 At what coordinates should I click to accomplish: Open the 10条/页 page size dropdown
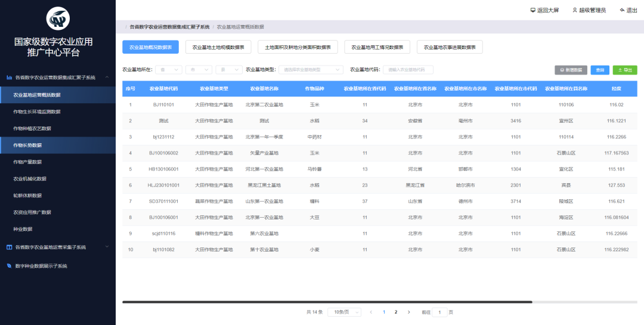(x=346, y=312)
